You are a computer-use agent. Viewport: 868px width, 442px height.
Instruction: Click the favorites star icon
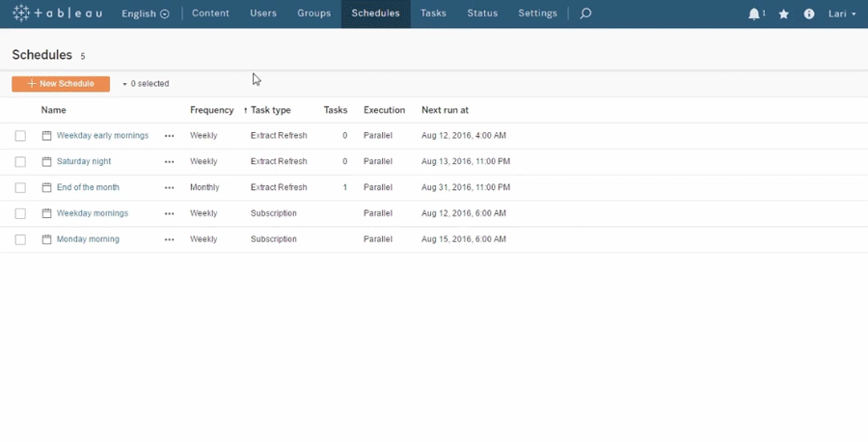[x=784, y=14]
